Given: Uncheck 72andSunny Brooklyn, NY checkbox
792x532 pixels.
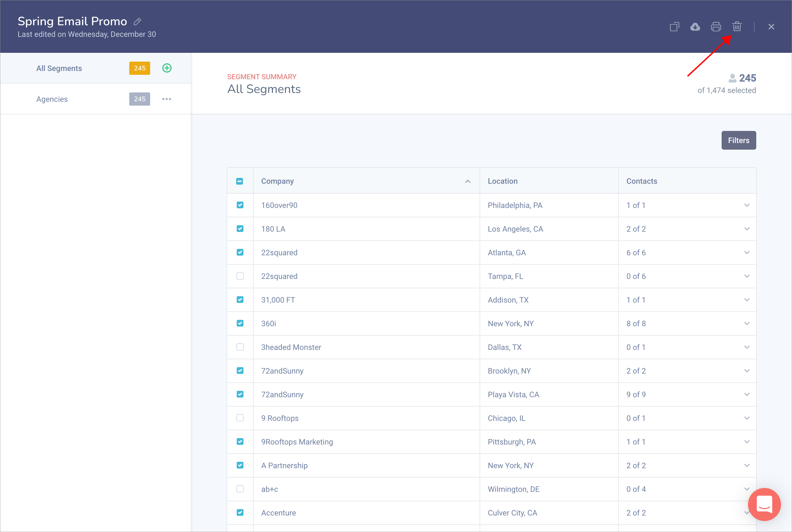Looking at the screenshot, I should [240, 371].
